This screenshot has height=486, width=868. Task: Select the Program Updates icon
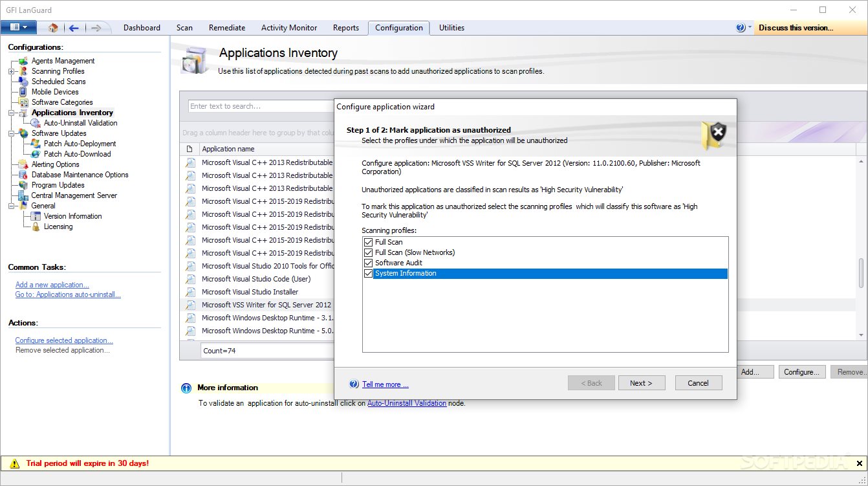pyautogui.click(x=23, y=185)
